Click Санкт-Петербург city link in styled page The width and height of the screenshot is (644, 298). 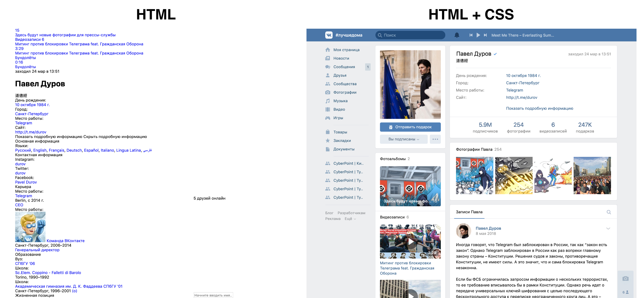click(x=522, y=83)
